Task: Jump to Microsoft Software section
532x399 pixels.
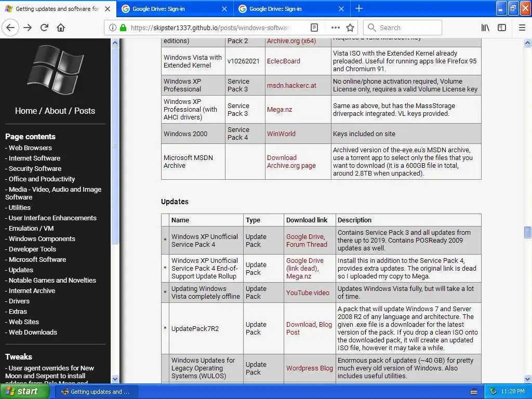Action: coord(37,260)
